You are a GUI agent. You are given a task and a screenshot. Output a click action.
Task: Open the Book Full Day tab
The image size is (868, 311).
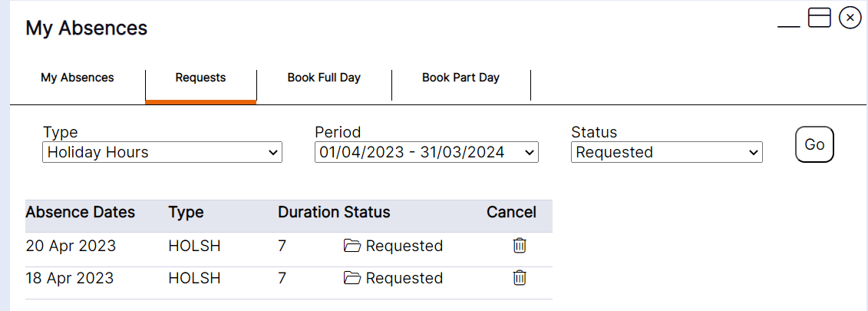coord(324,78)
